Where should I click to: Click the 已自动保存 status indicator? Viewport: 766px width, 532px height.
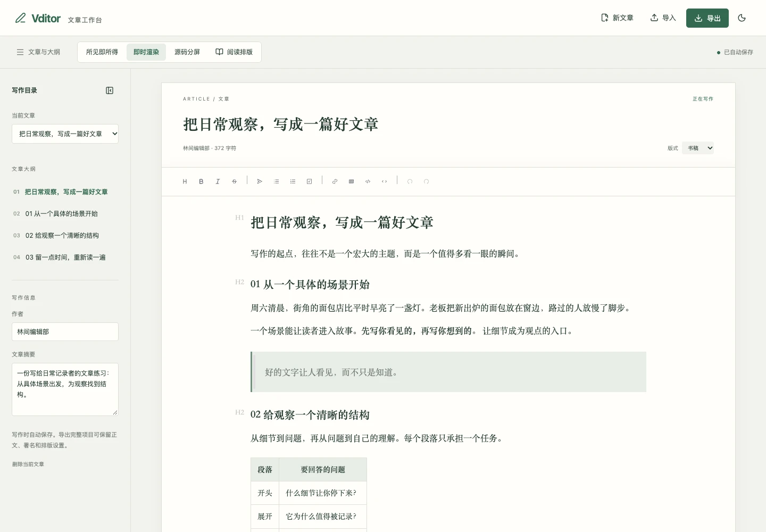tap(735, 52)
